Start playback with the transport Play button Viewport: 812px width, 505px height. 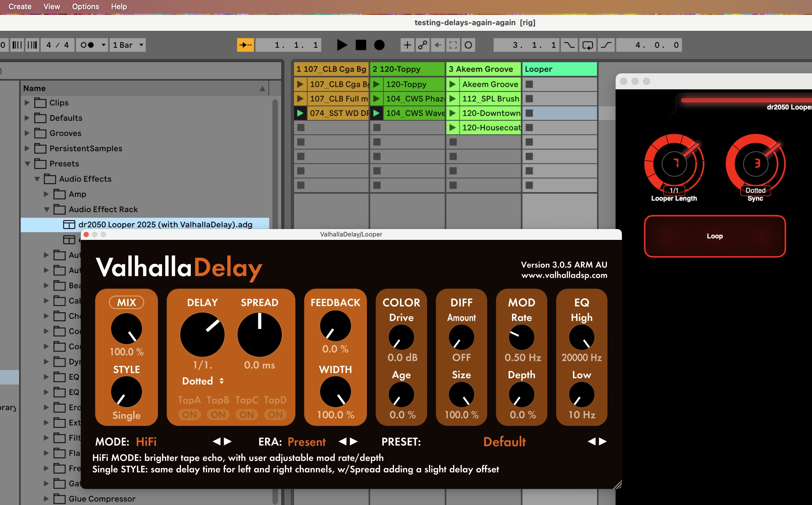tap(342, 45)
